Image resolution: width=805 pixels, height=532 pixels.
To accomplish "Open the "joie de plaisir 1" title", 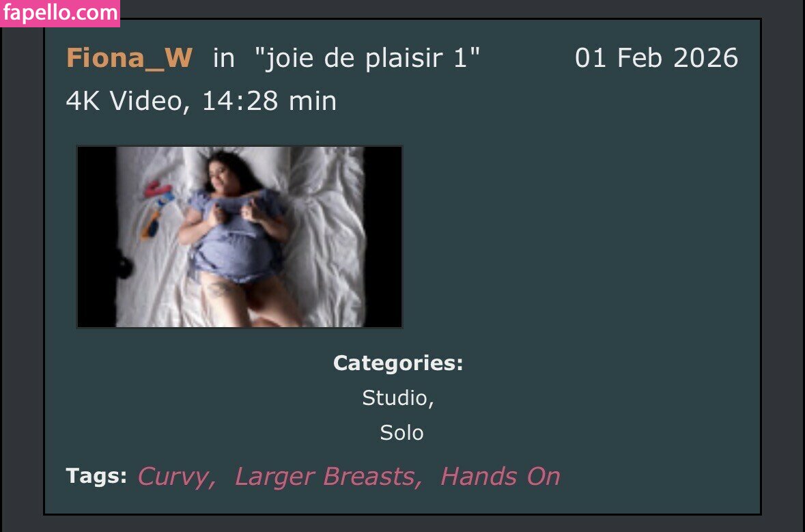I will (x=367, y=58).
